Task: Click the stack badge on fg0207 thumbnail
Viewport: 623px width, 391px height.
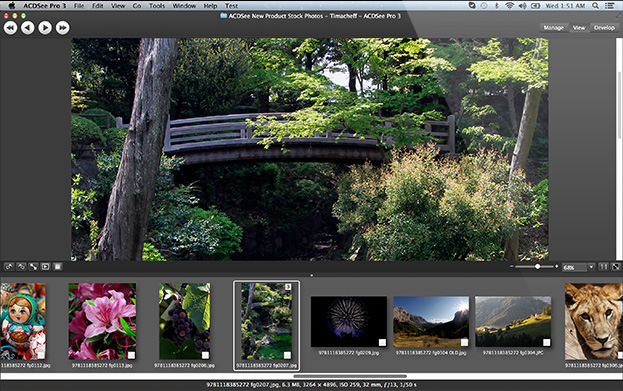Action: [288, 286]
